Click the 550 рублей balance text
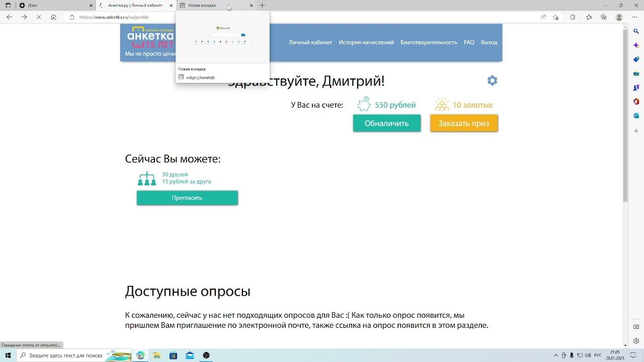Screen dimensions: 644x362 tap(395, 105)
